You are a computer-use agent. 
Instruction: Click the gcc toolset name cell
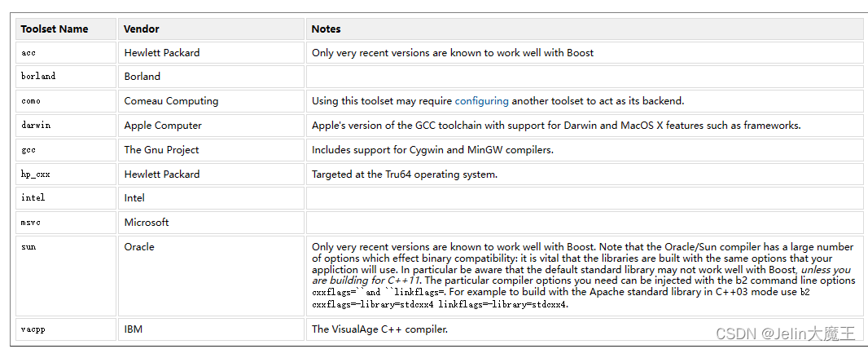[66, 149]
